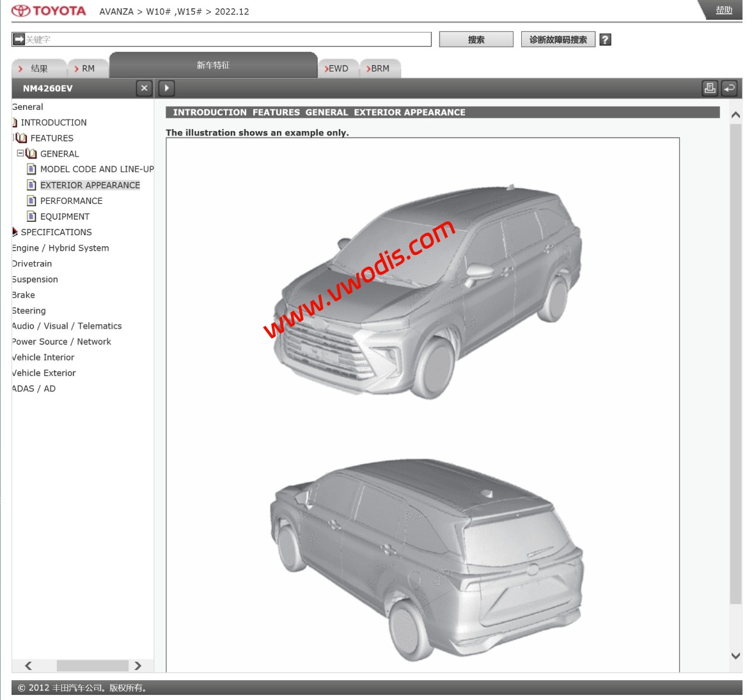The width and height of the screenshot is (754, 700).
Task: Click the forward arrow button beside NM4260EV panel
Action: point(166,88)
